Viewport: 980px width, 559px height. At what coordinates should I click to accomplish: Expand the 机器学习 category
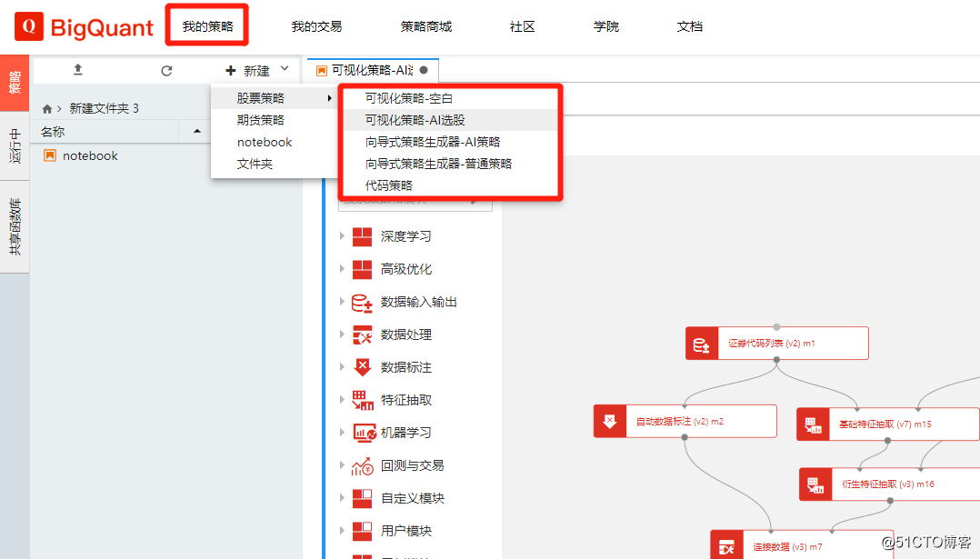tap(342, 433)
